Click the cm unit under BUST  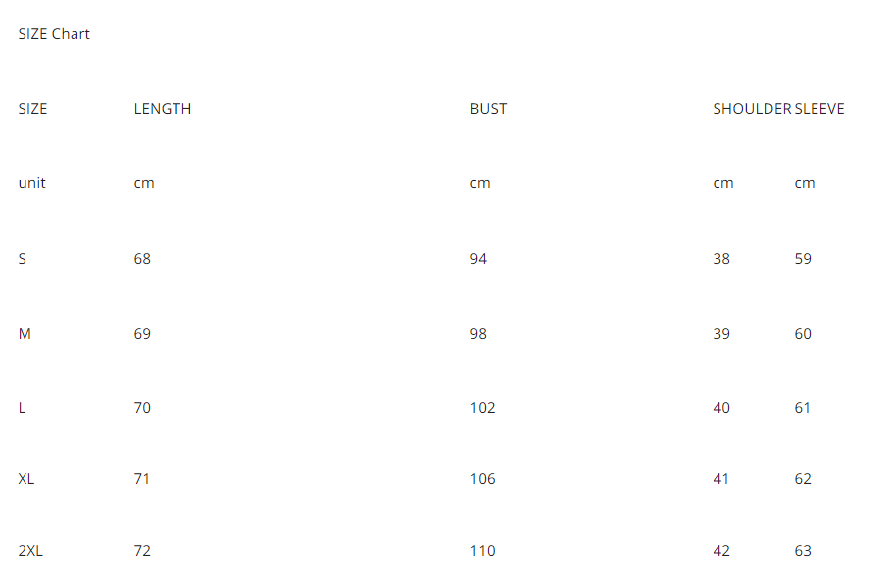(480, 183)
